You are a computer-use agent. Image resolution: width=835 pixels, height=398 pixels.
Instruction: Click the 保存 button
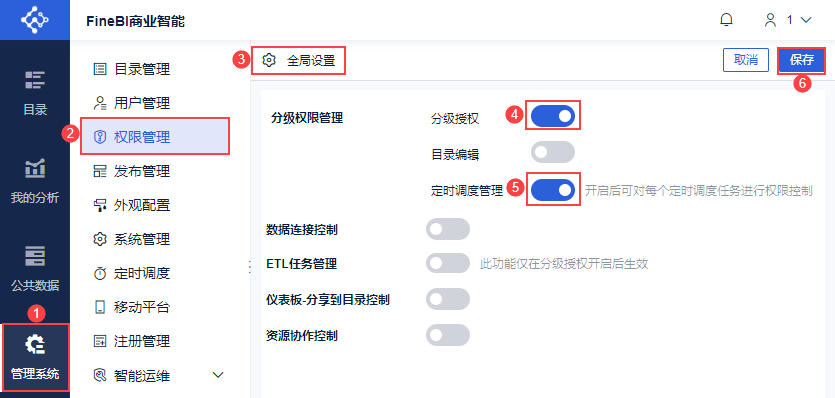click(801, 60)
